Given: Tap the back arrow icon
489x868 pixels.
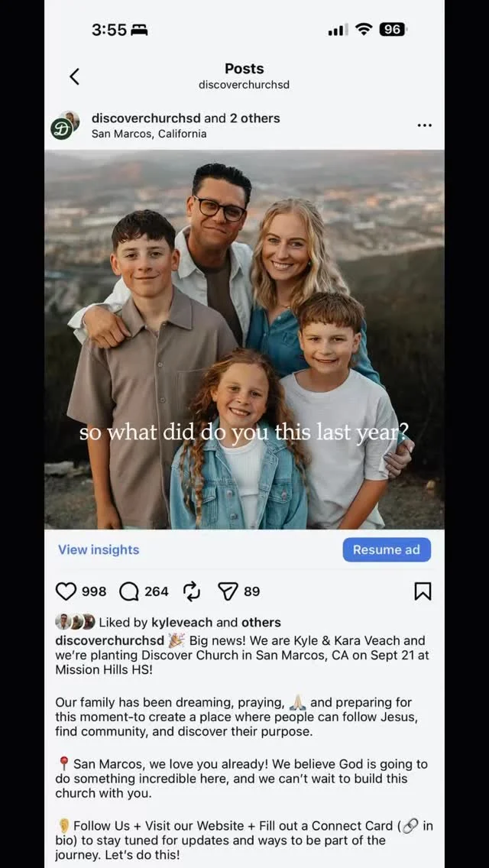Looking at the screenshot, I should tap(74, 76).
